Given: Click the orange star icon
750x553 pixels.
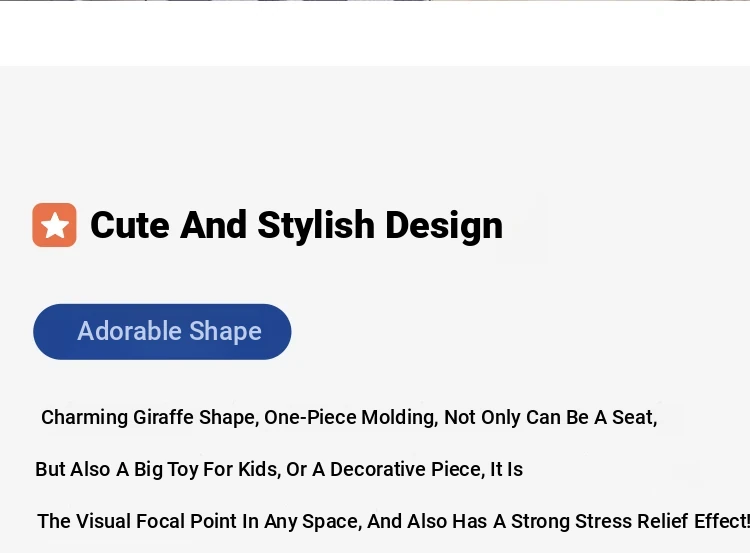Looking at the screenshot, I should [x=54, y=225].
